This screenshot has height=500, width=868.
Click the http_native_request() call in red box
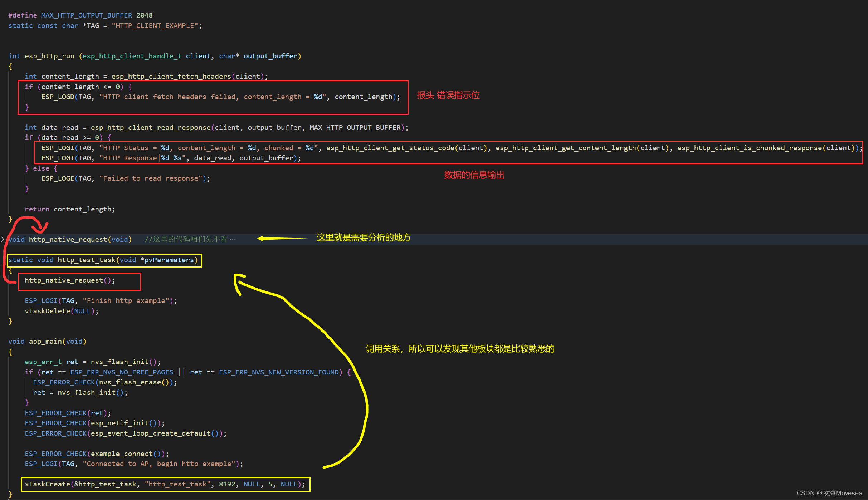69,280
